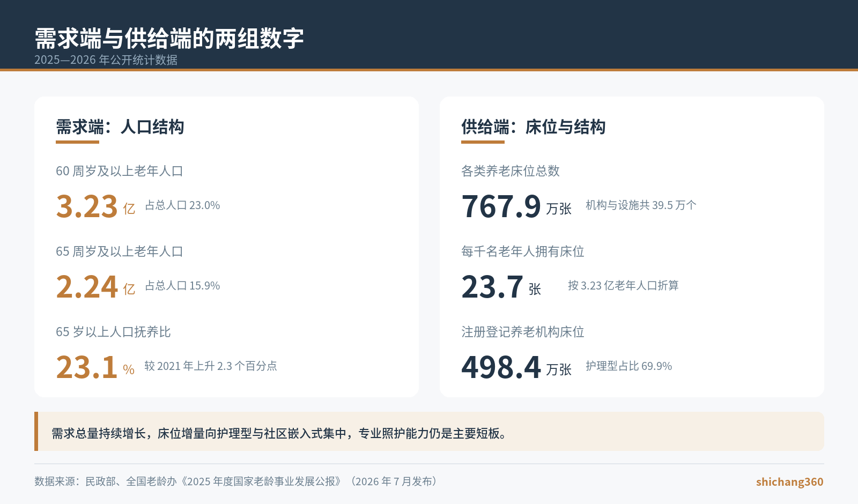Click the value 498.4 万张
The height and width of the screenshot is (504, 858).
point(516,367)
